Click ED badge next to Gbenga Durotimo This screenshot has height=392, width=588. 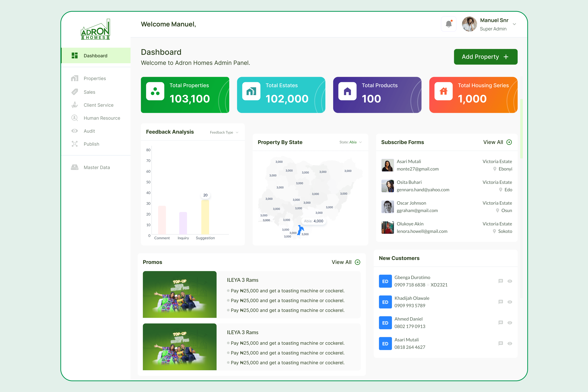[385, 281]
